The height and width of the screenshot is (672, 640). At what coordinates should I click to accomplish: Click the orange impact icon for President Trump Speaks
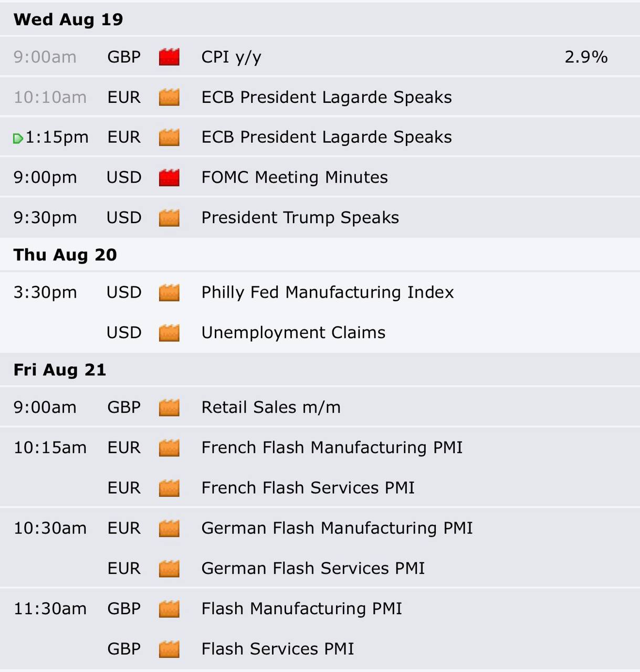(169, 218)
